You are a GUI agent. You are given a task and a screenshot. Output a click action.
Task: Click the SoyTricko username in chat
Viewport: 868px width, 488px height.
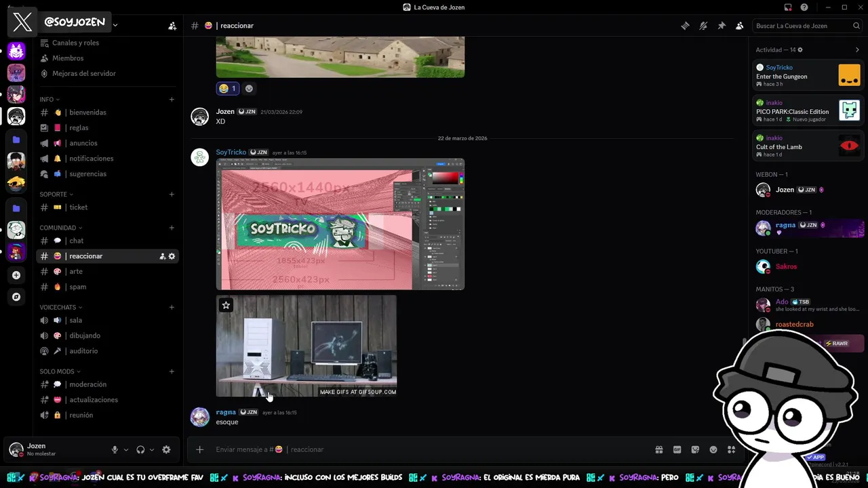coord(231,152)
